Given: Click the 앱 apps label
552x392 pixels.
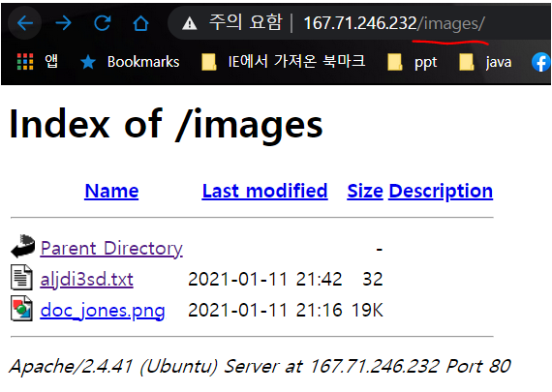Looking at the screenshot, I should click(x=51, y=61).
